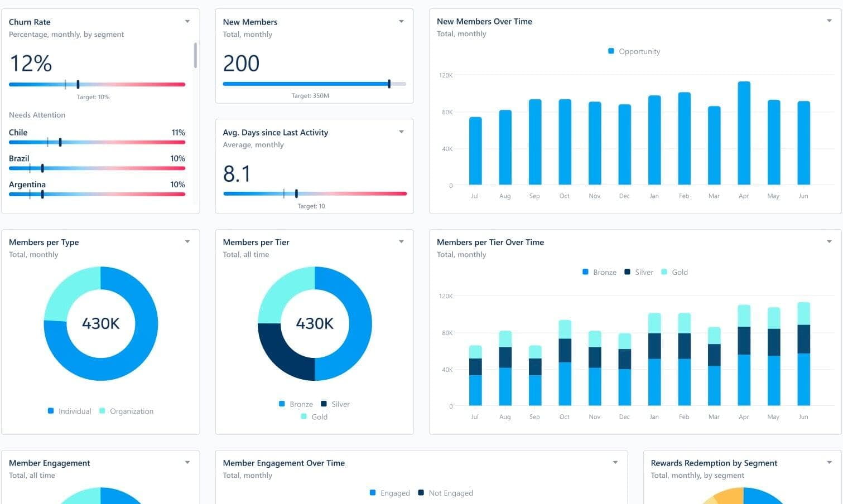Screen dimensions: 843x504
Task: Click the Not Engaged legend icon
Action: pos(421,493)
